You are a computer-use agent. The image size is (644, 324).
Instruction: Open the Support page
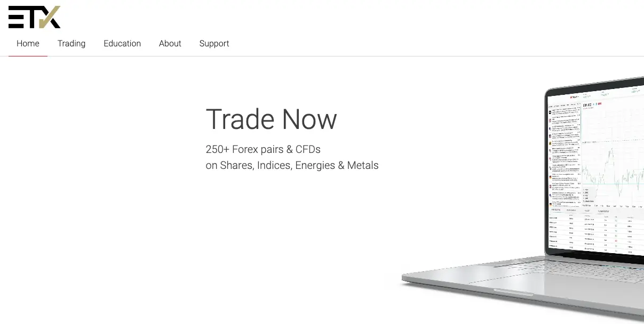[214, 44]
